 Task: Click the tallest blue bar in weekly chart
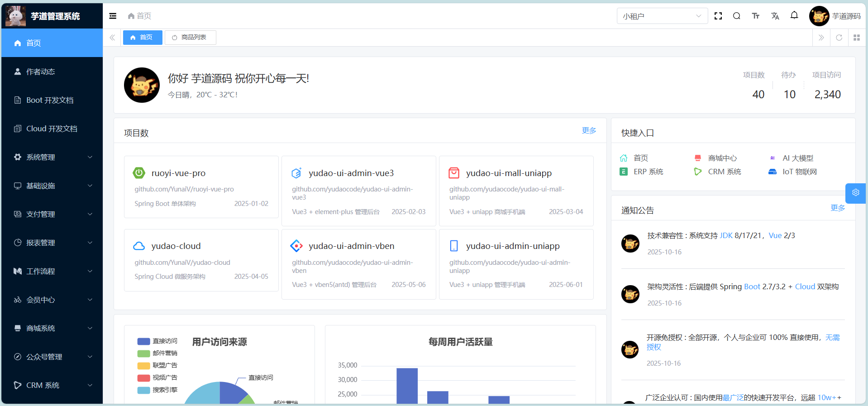point(407,386)
